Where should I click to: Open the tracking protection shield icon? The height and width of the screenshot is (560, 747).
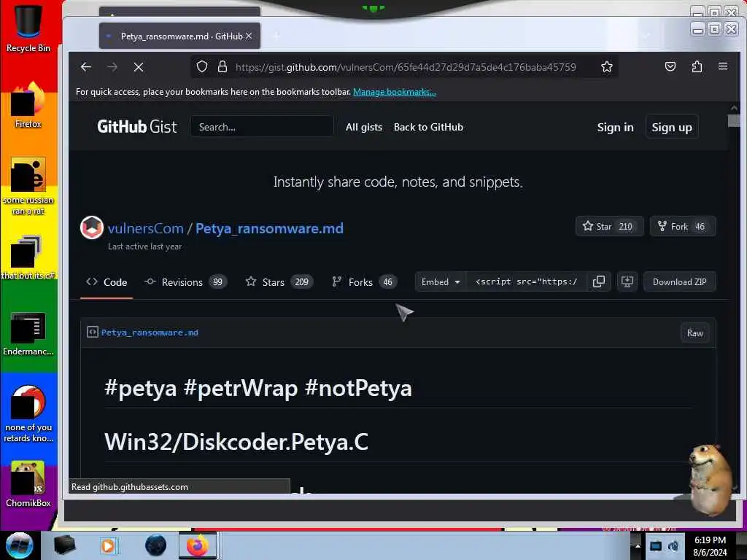pos(202,66)
